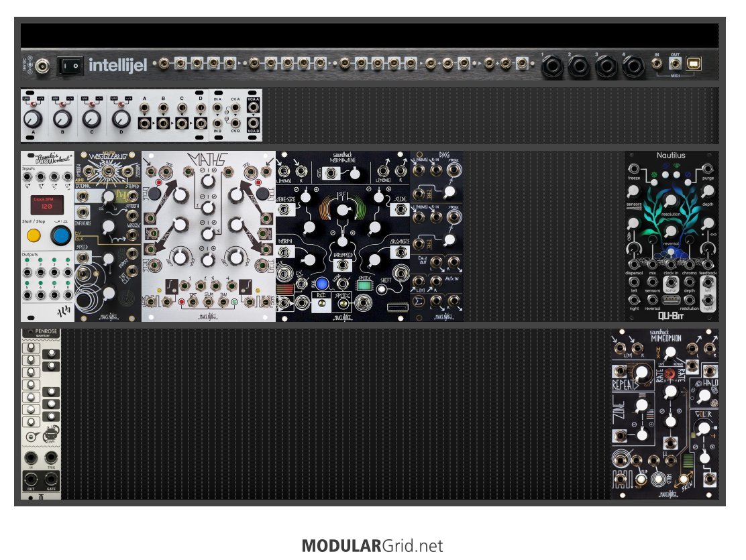The height and width of the screenshot is (560, 746).
Task: Adjust Quadratt knob C
Action: (92, 119)
